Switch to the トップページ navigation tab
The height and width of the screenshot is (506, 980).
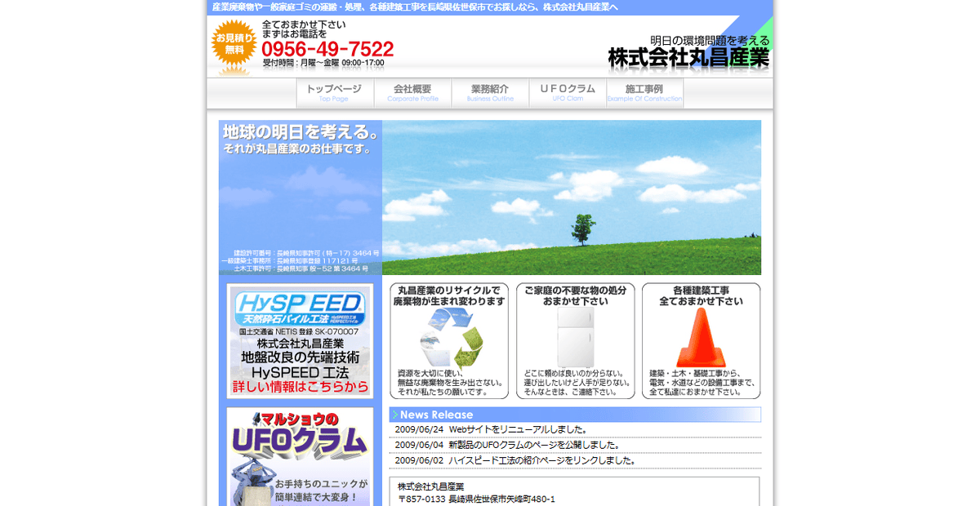click(335, 91)
